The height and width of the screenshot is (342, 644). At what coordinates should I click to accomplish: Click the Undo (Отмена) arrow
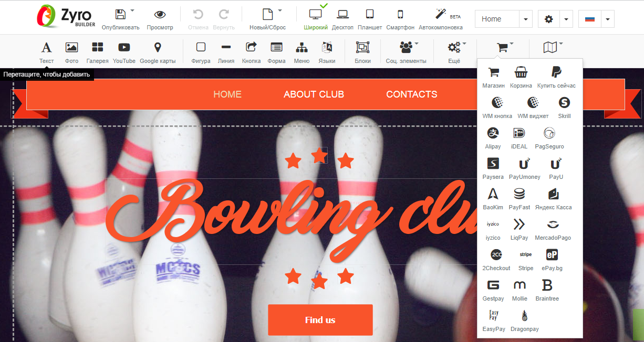point(198,15)
